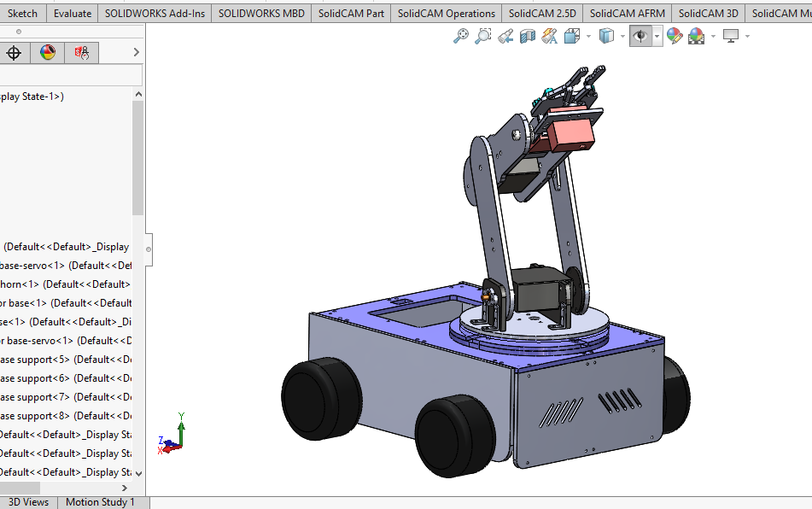The width and height of the screenshot is (812, 509).
Task: Open the Hide/Show Items dropdown arrow
Action: click(x=657, y=36)
